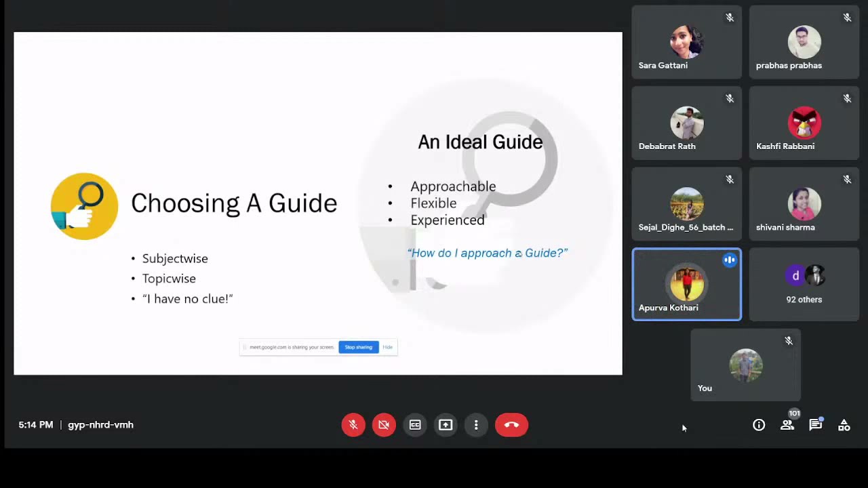Click speaking indicator on Apurva Kothari tile
The height and width of the screenshot is (488, 868).
point(730,260)
